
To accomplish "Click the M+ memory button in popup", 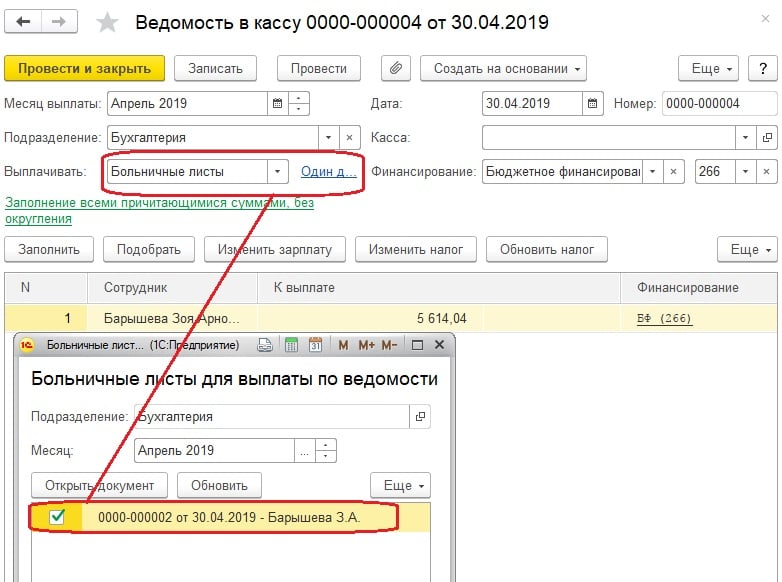I will pos(366,345).
